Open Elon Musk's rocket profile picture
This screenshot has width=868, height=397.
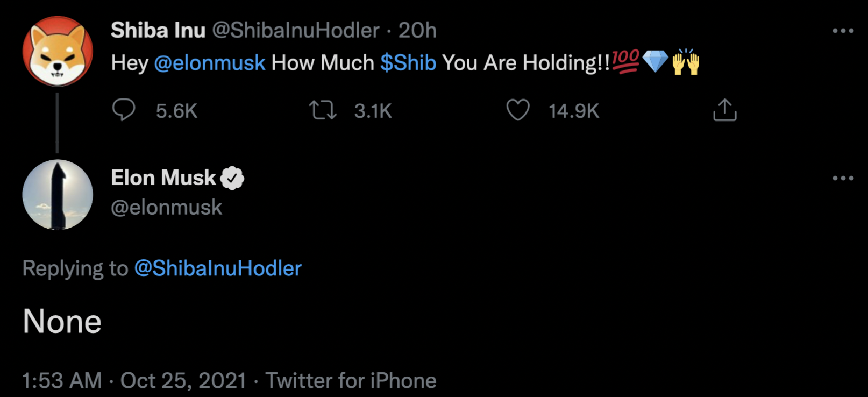pos(58,195)
